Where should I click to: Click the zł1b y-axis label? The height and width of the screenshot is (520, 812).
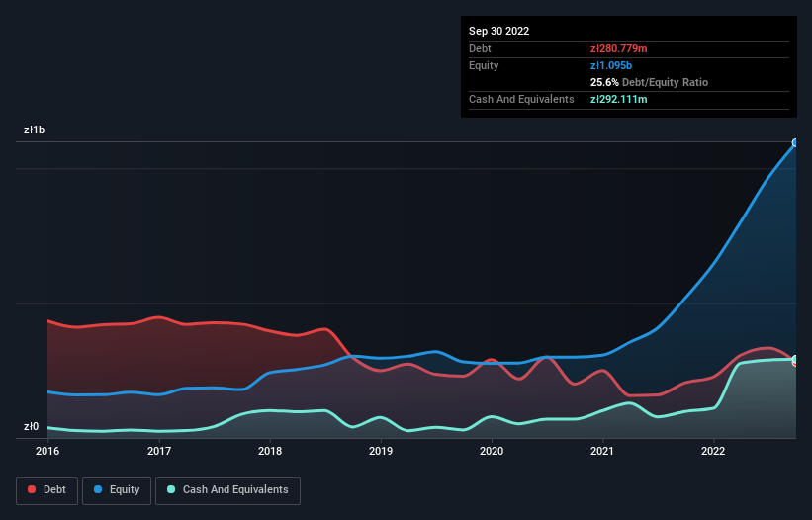(35, 130)
